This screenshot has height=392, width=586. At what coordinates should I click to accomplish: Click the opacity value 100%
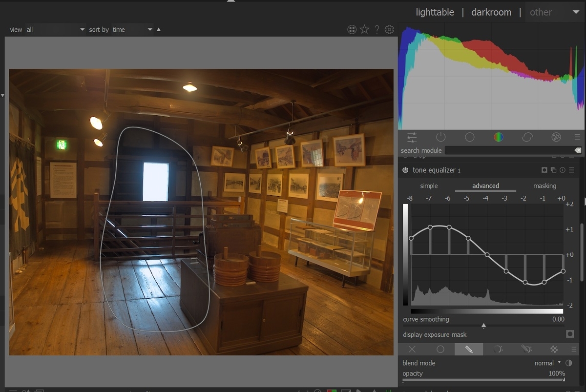(557, 373)
